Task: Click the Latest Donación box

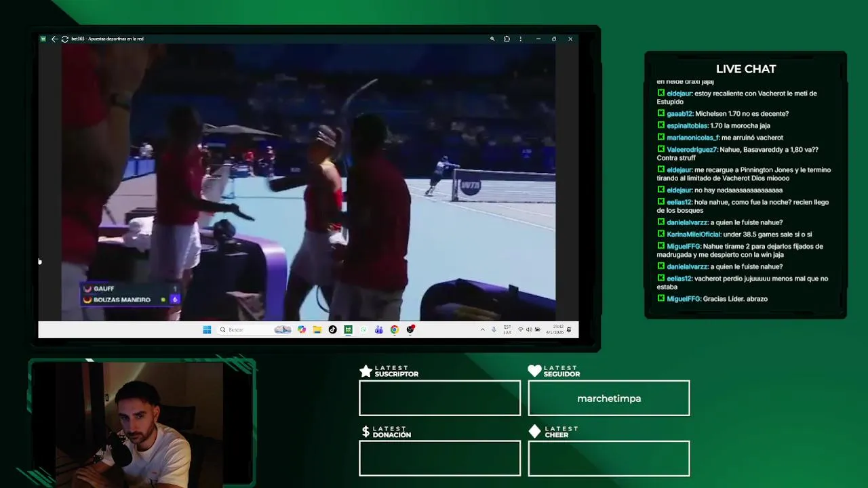Action: [439, 458]
